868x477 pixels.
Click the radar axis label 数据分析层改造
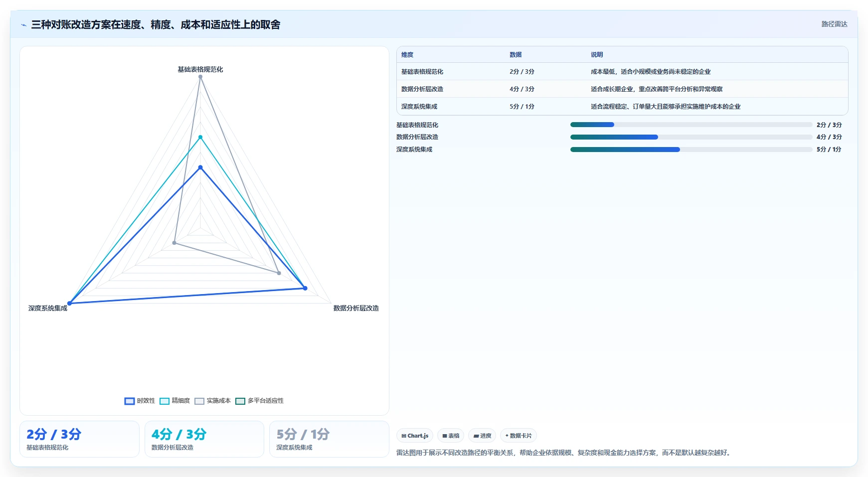[x=356, y=308]
